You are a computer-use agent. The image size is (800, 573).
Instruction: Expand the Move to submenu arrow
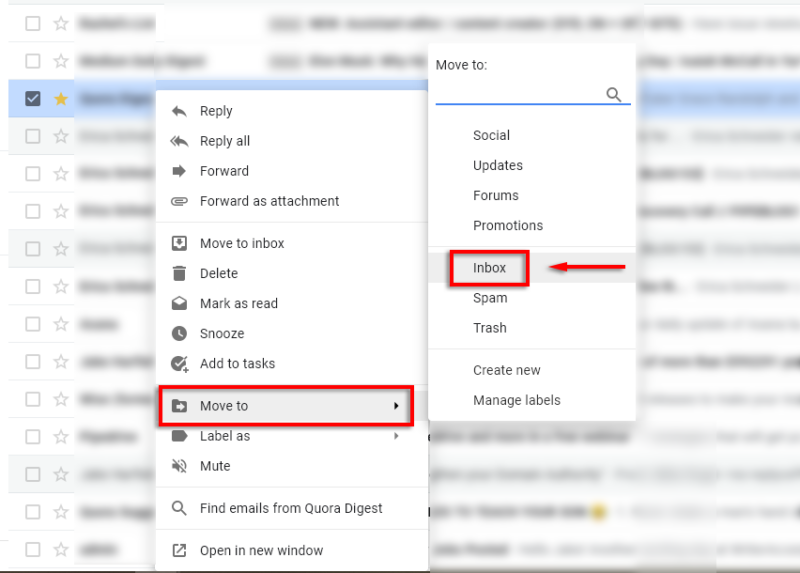[x=396, y=406]
